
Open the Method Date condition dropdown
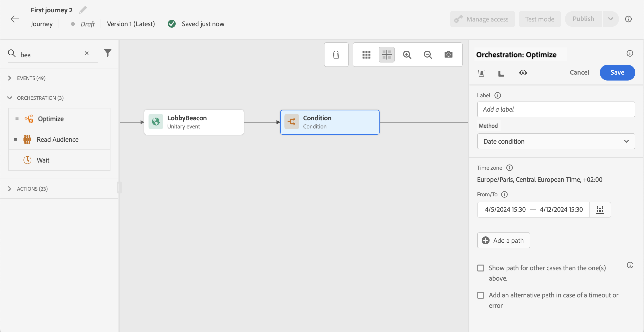[556, 141]
